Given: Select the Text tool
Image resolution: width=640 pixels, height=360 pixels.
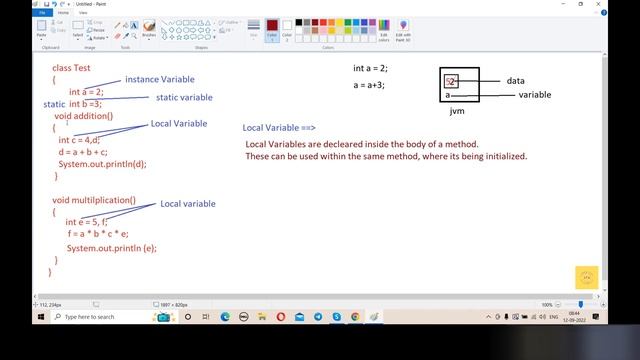Looking at the screenshot, I should (134, 25).
